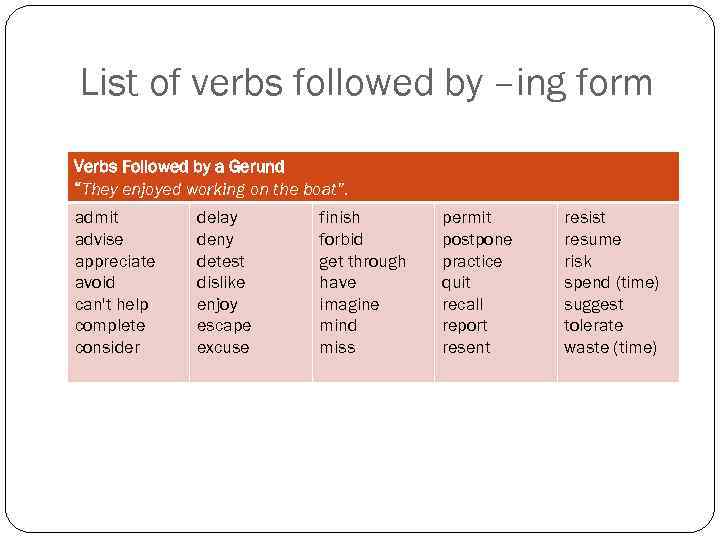Viewport: 720px width, 540px height.
Task: Click the word 'admit' in the first column
Action: pyautogui.click(x=97, y=217)
